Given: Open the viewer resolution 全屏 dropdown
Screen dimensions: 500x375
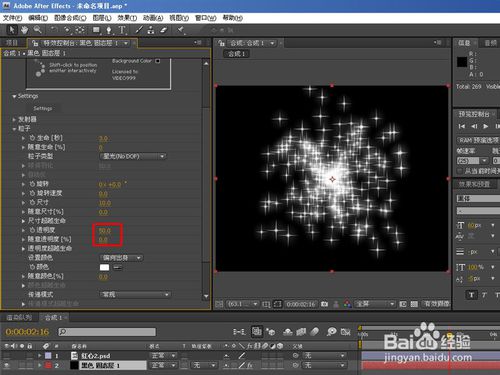Looking at the screenshot, I should coord(375,304).
